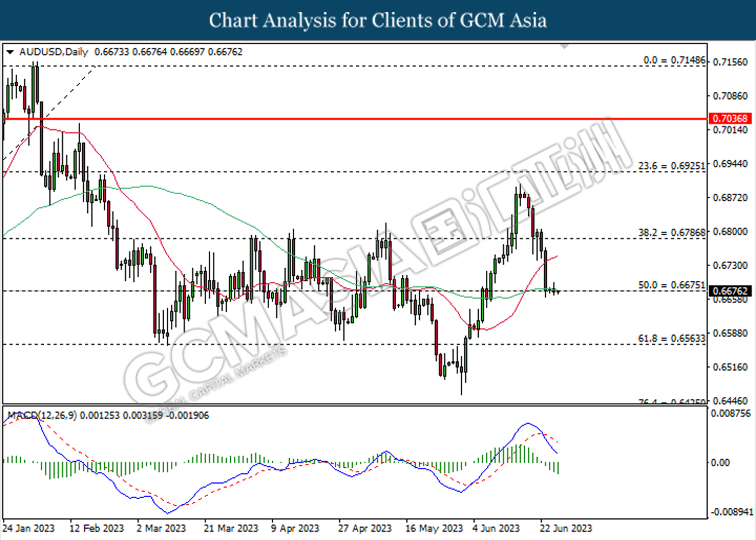Click the price axis value 0.68000
The image size is (756, 540).
point(730,231)
